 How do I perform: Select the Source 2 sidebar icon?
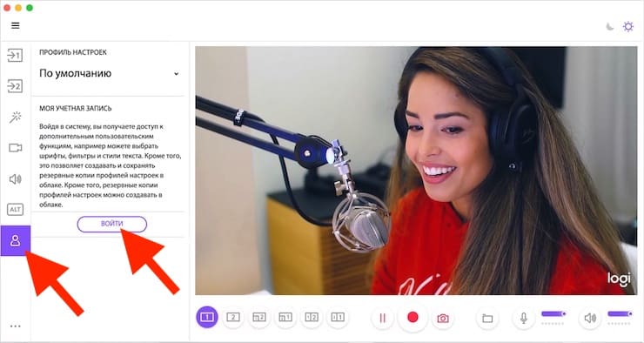(x=15, y=86)
